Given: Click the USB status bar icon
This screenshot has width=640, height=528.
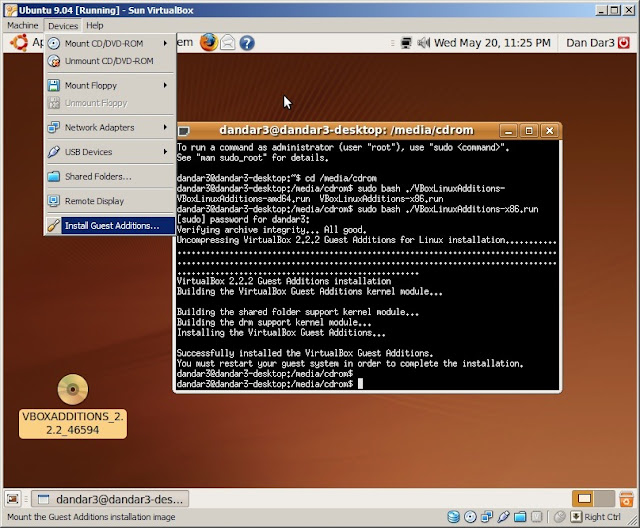Looking at the screenshot, I should [x=503, y=517].
